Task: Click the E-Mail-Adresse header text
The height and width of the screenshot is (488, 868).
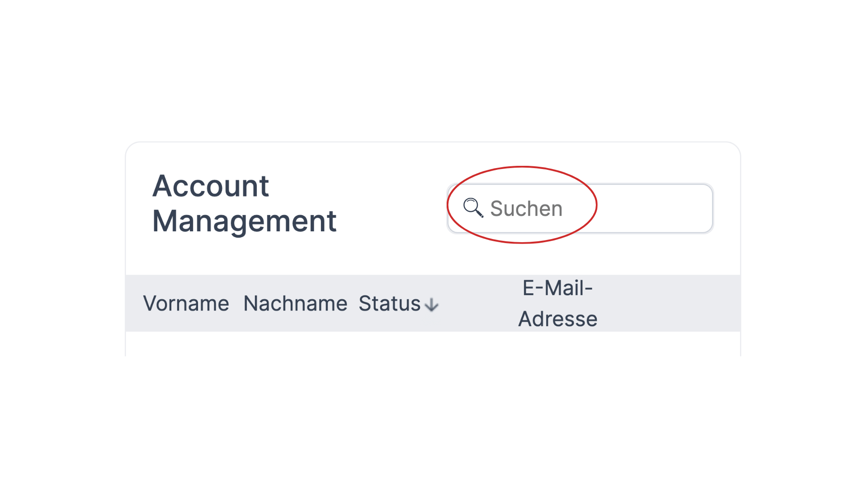Action: click(557, 303)
